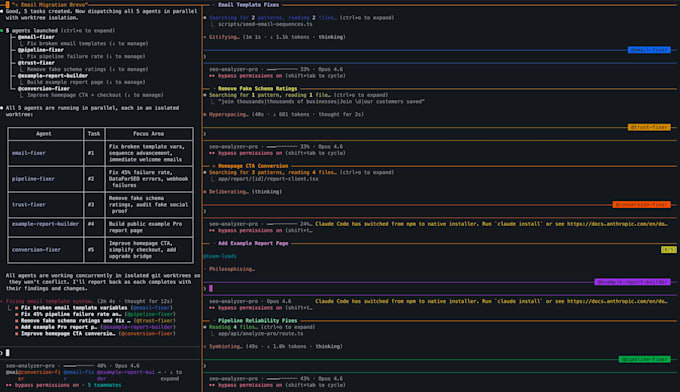Click the yellow @trust-fixer pane label
This screenshot has width=680, height=392.
[x=649, y=127]
